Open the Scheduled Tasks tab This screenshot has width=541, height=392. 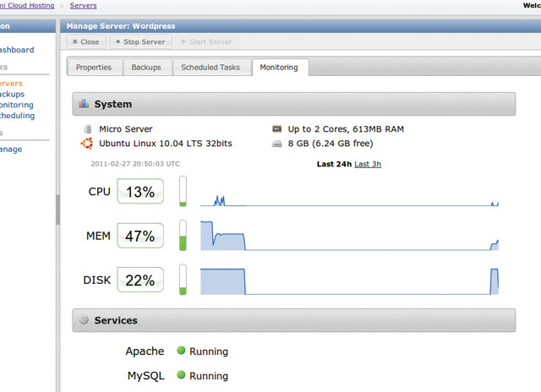click(x=210, y=68)
